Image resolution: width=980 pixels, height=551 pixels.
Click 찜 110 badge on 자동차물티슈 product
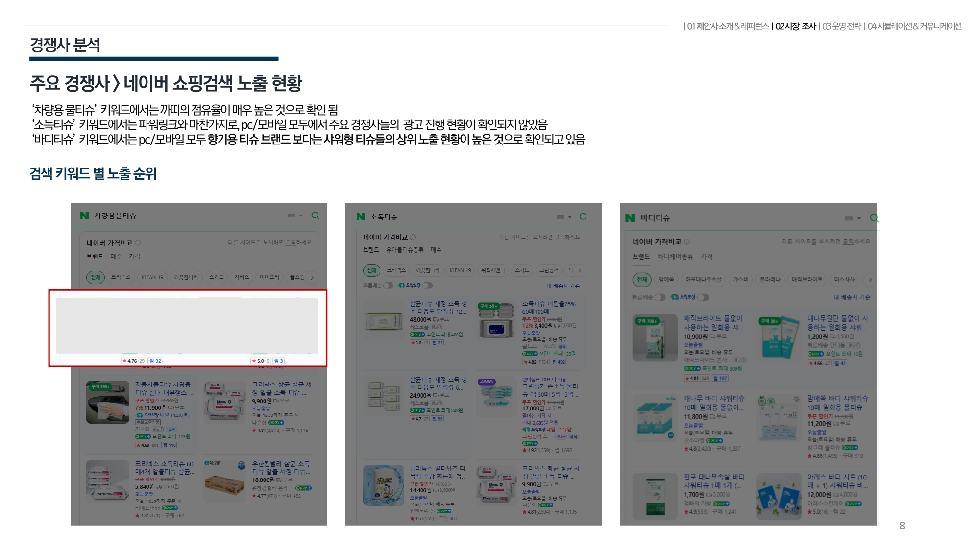coord(169,445)
